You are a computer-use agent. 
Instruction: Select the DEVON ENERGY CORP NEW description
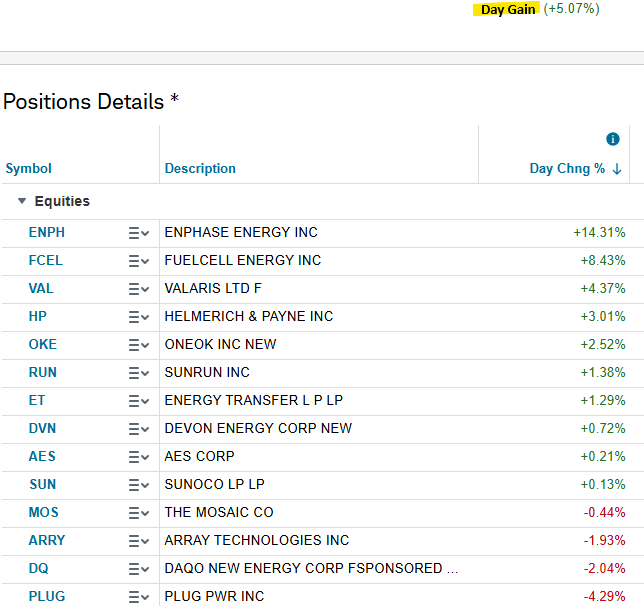(258, 428)
